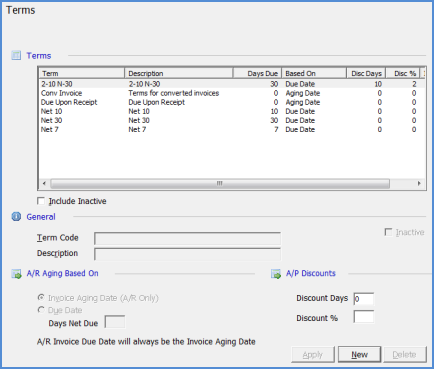Click the Aging Date cell for Conv Invoice
This screenshot has width=434, height=369.
tap(303, 93)
